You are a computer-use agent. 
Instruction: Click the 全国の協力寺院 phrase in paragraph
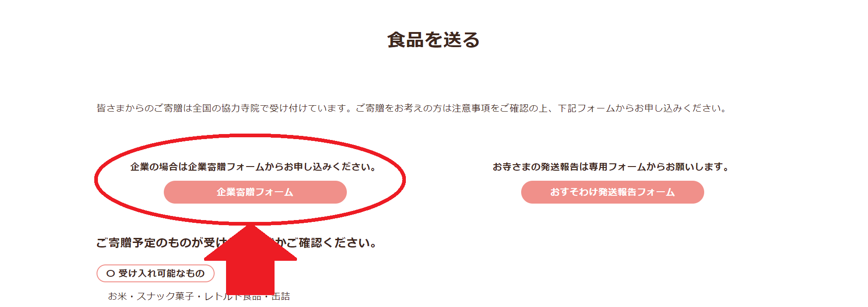tap(226, 108)
